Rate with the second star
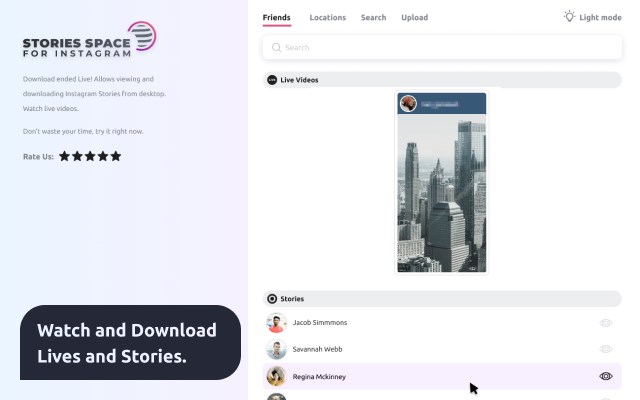 point(77,156)
